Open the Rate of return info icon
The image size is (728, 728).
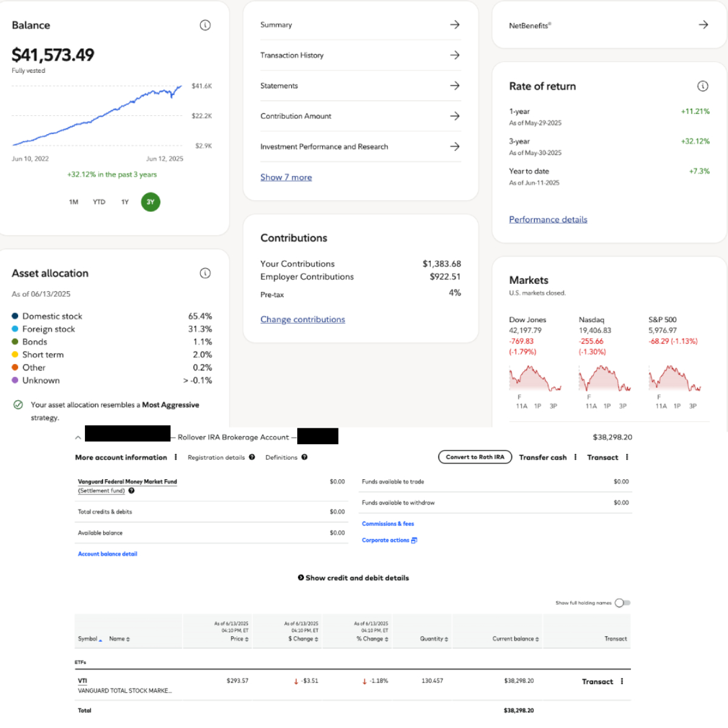pos(703,86)
